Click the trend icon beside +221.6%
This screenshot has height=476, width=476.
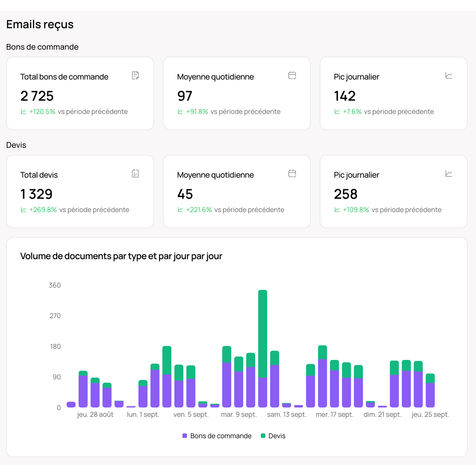pyautogui.click(x=180, y=210)
